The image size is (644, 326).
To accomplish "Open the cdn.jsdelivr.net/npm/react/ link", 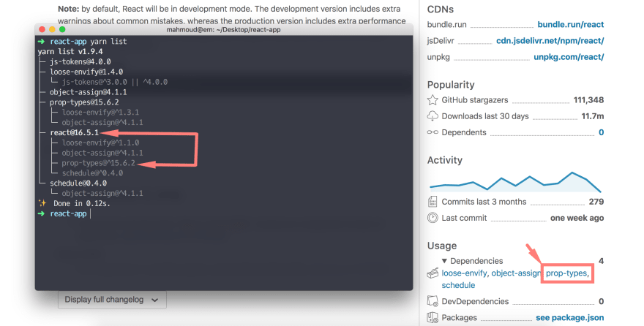I will [x=550, y=41].
